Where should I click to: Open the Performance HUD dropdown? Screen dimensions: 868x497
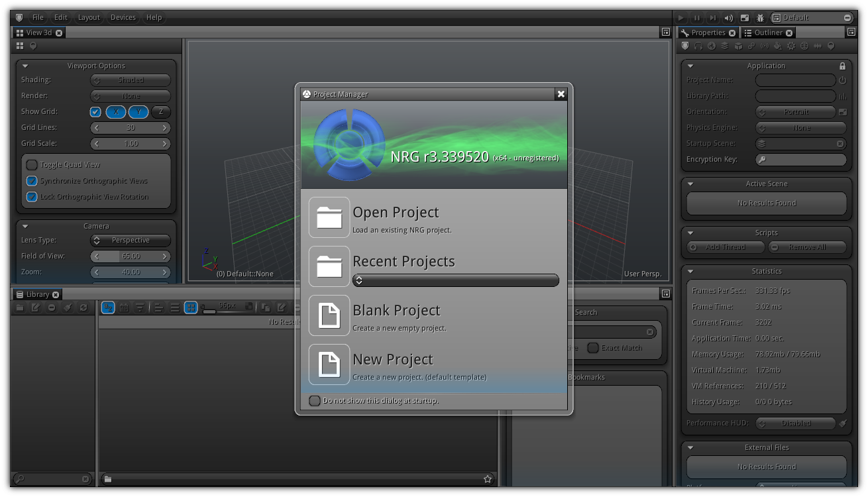point(796,423)
